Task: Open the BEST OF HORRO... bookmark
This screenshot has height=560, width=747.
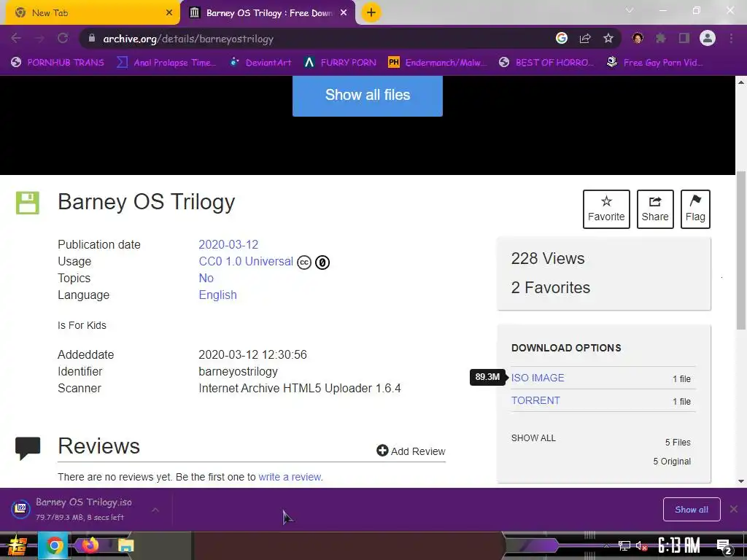Action: 546,63
